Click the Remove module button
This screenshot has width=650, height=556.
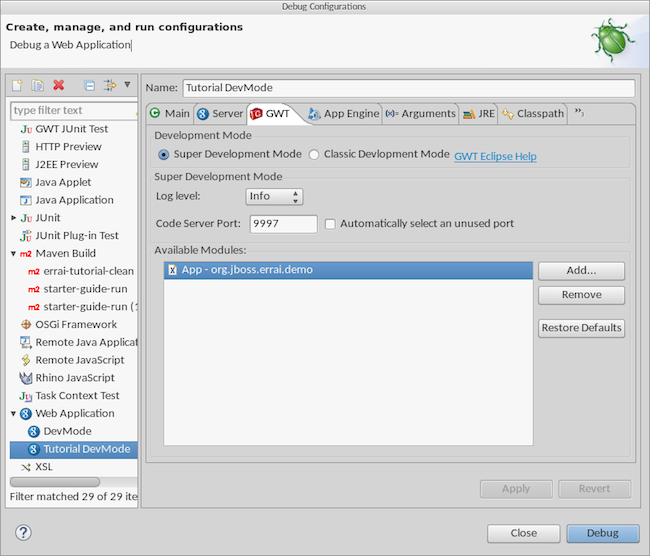coord(581,295)
